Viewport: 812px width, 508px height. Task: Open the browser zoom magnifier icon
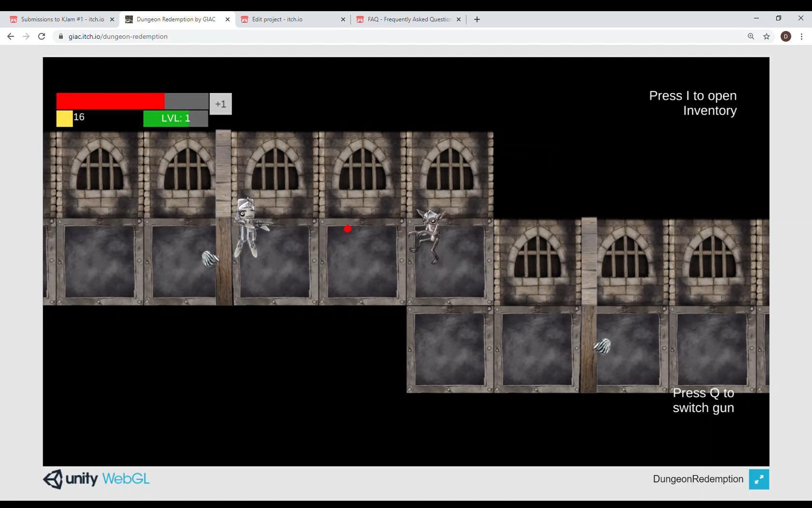(751, 36)
